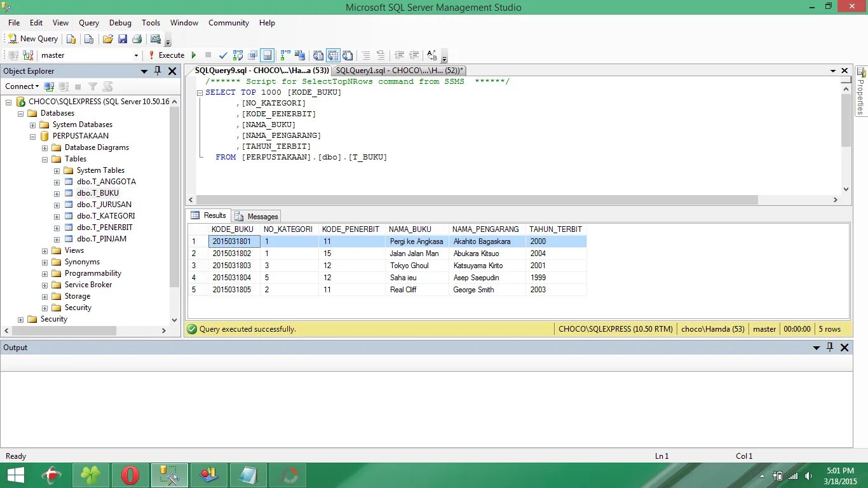The height and width of the screenshot is (488, 868).
Task: Expand the dbo.T_ANGGOTA table node
Action: [x=57, y=182]
